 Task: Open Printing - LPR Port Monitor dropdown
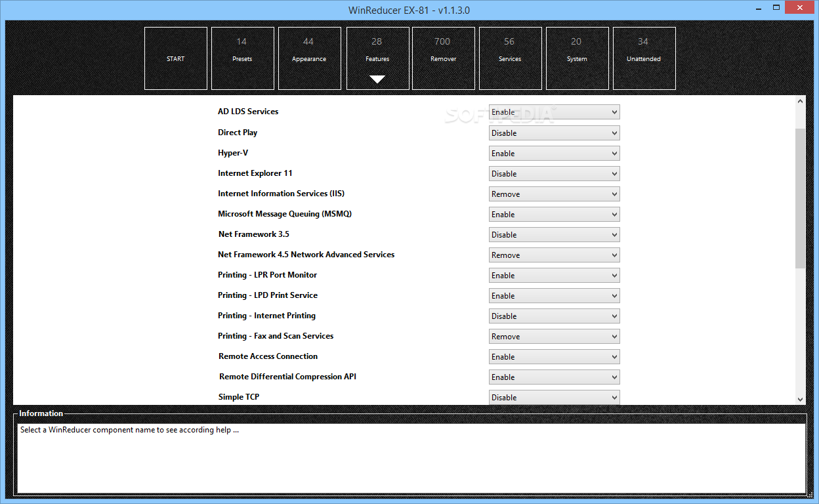555,276
